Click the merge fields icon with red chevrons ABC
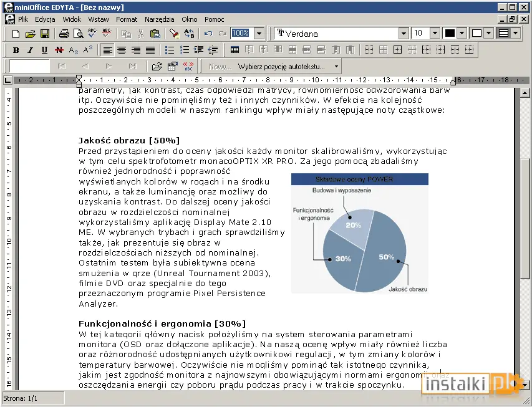532x407 pixels. (188, 67)
